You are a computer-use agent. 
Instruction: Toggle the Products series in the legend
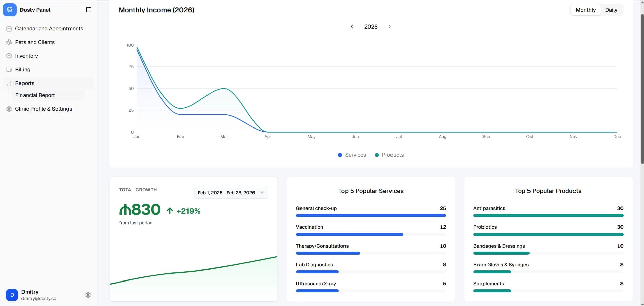(x=389, y=155)
